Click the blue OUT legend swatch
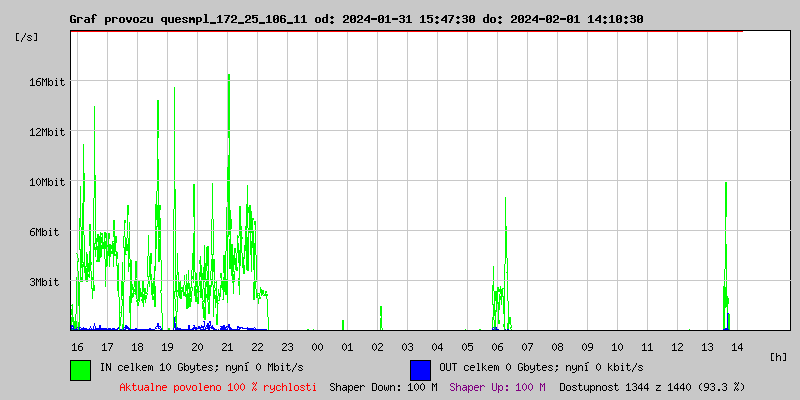This screenshot has width=800, height=400. click(x=420, y=369)
